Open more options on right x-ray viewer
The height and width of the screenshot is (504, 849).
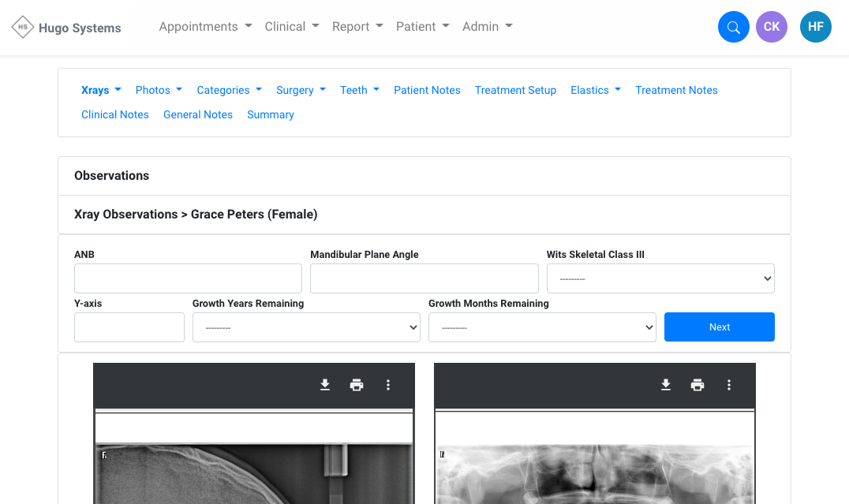729,385
